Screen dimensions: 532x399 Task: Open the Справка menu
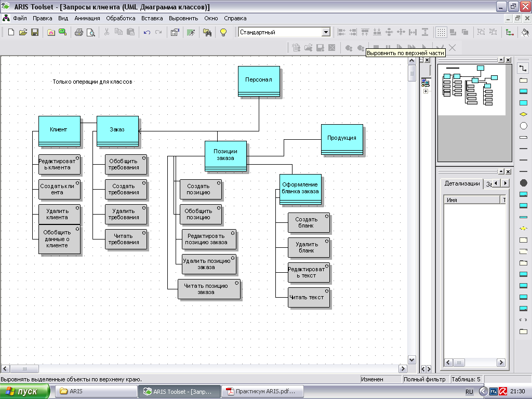[235, 18]
